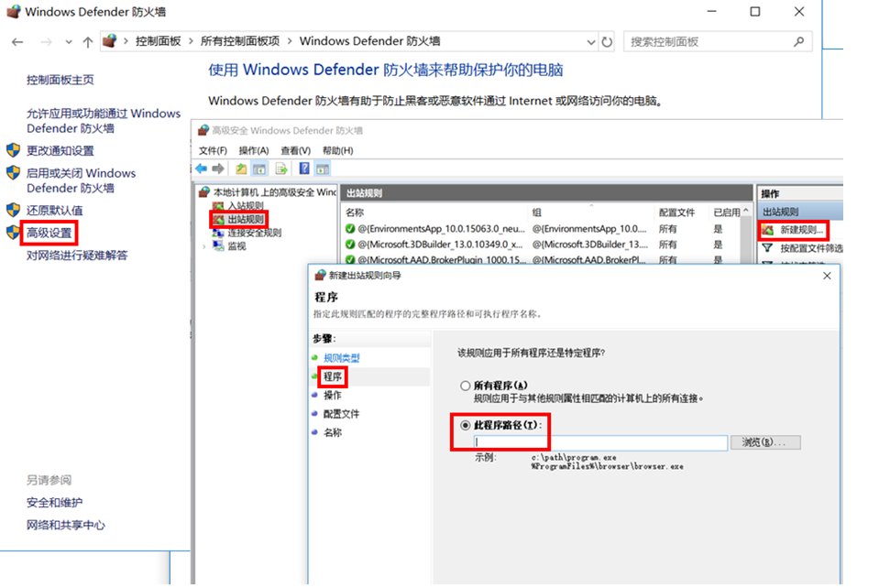Select the 新建规则 action icon
879x588 pixels.
tap(767, 229)
